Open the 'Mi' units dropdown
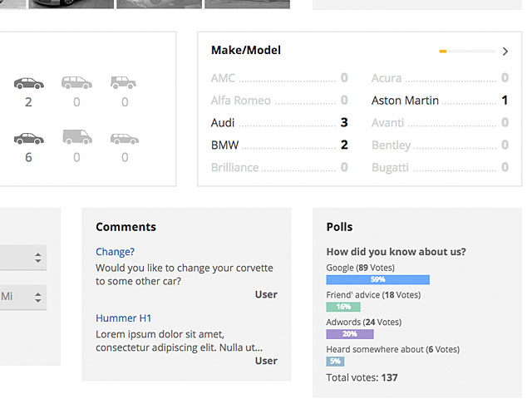Viewport: 532px width, 399px height. click(x=23, y=298)
